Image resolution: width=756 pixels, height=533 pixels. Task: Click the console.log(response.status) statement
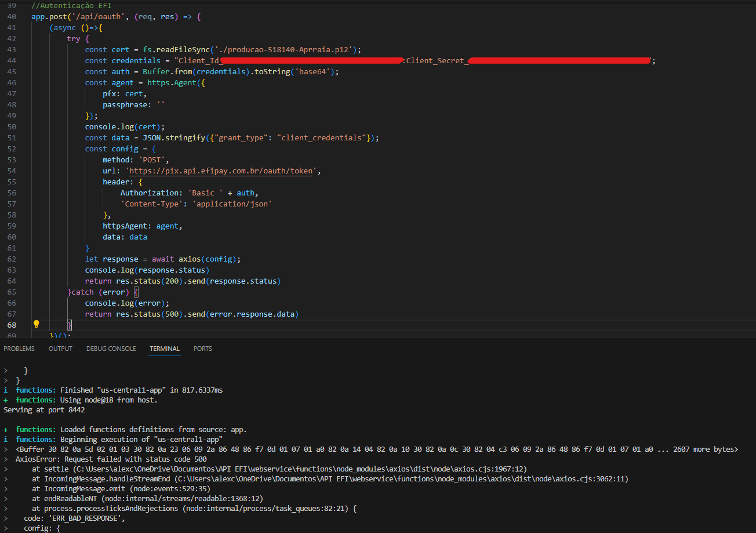pyautogui.click(x=147, y=270)
